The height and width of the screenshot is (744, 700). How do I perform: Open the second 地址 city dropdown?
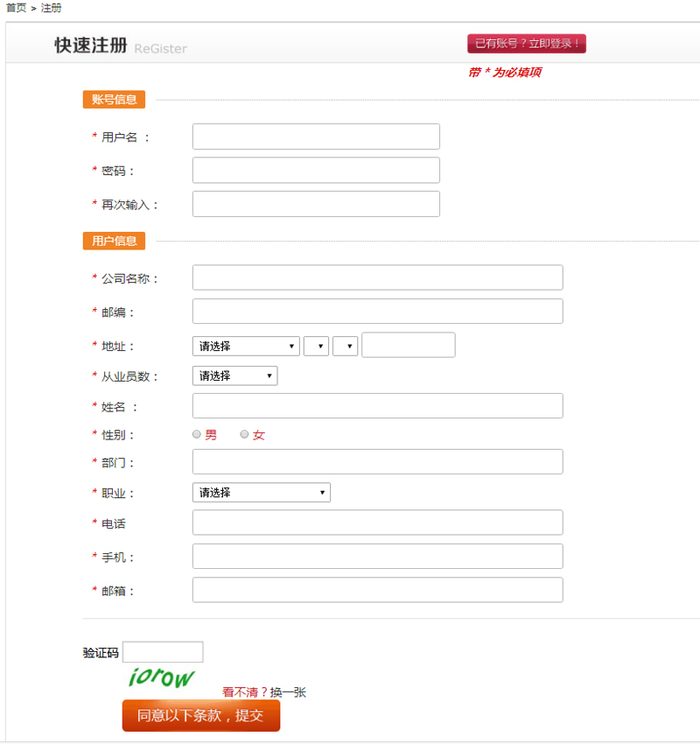coord(317,346)
